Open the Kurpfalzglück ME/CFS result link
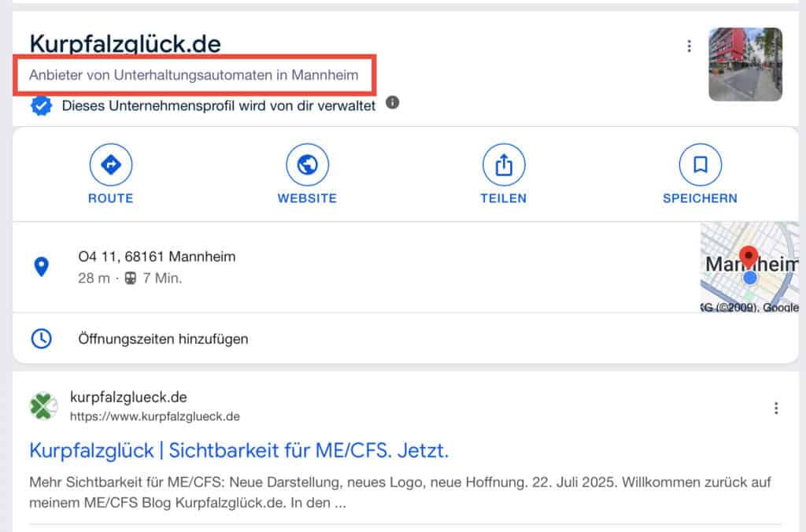 click(x=238, y=450)
